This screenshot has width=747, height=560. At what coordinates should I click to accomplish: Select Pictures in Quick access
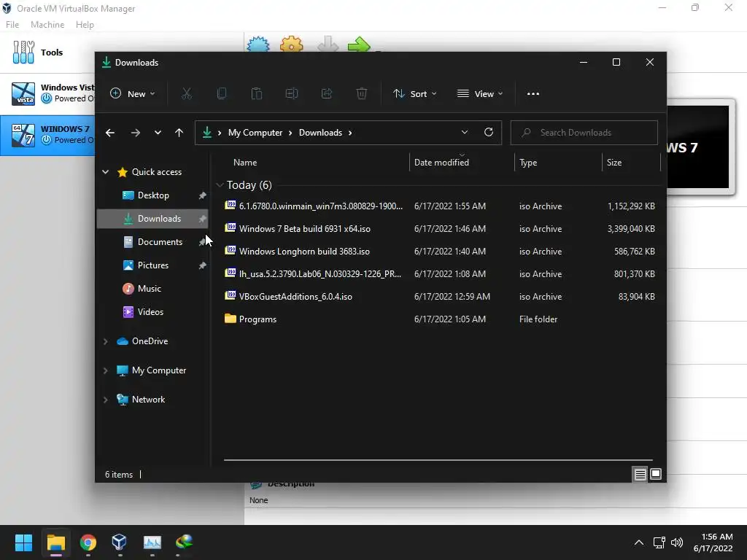pos(152,265)
